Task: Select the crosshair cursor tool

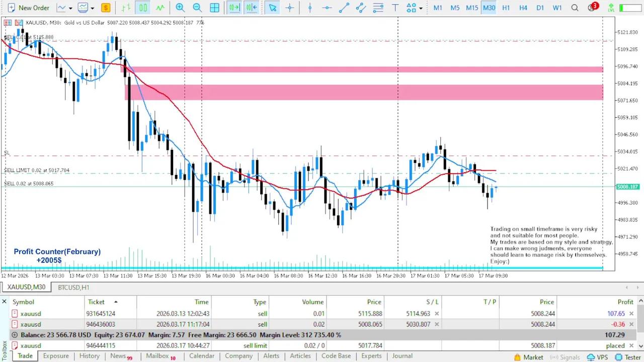Action: [290, 8]
